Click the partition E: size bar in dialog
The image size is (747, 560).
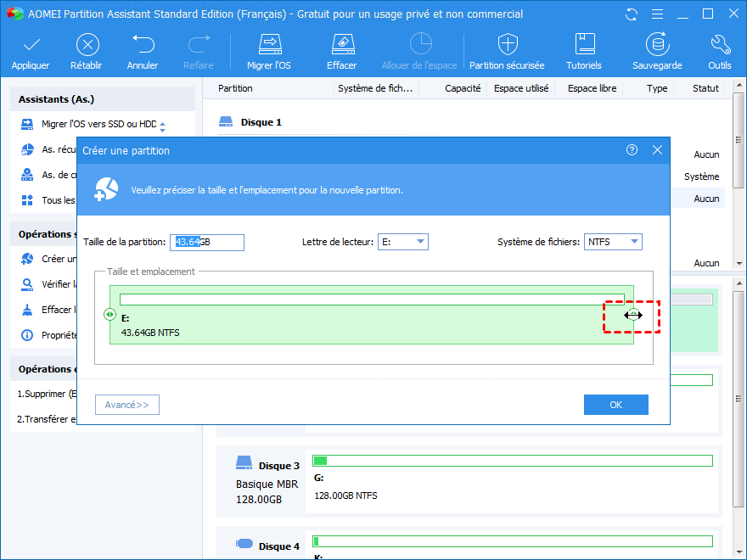[372, 299]
